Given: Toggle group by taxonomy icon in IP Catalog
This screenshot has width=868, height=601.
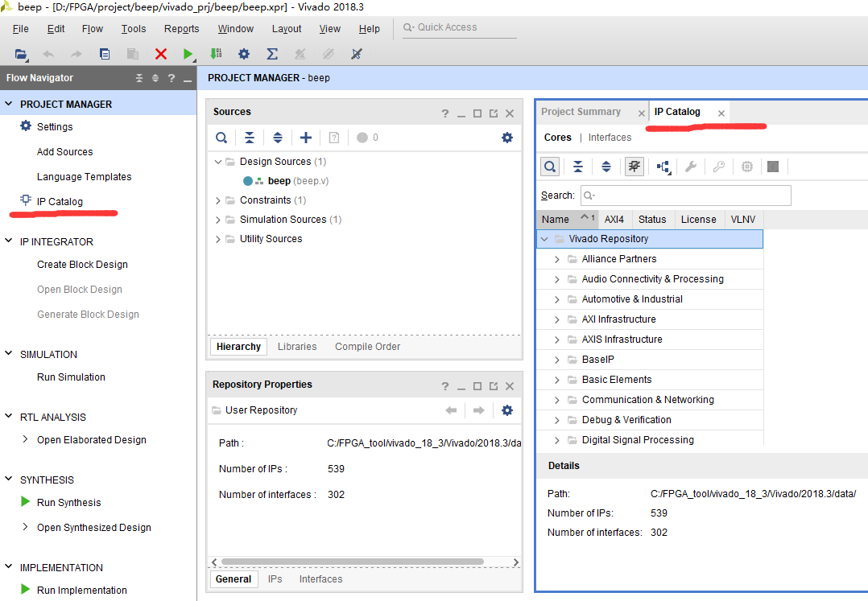Looking at the screenshot, I should 634,167.
